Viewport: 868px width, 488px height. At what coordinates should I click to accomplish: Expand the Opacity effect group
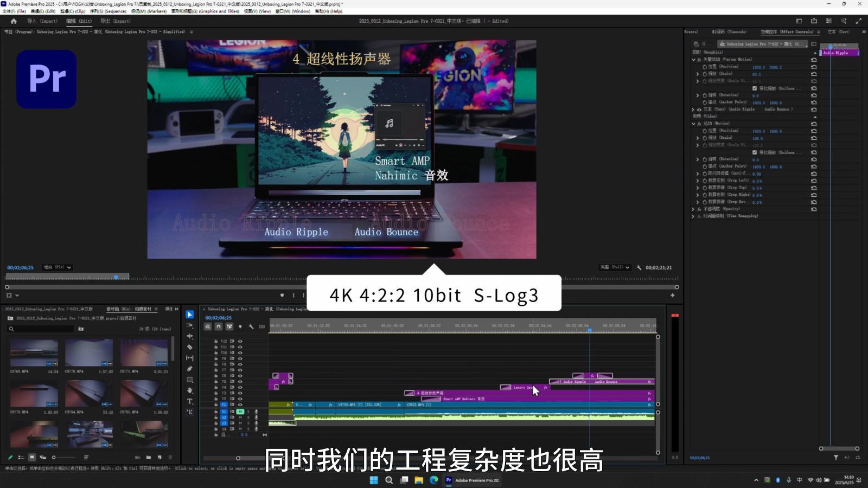tap(693, 209)
